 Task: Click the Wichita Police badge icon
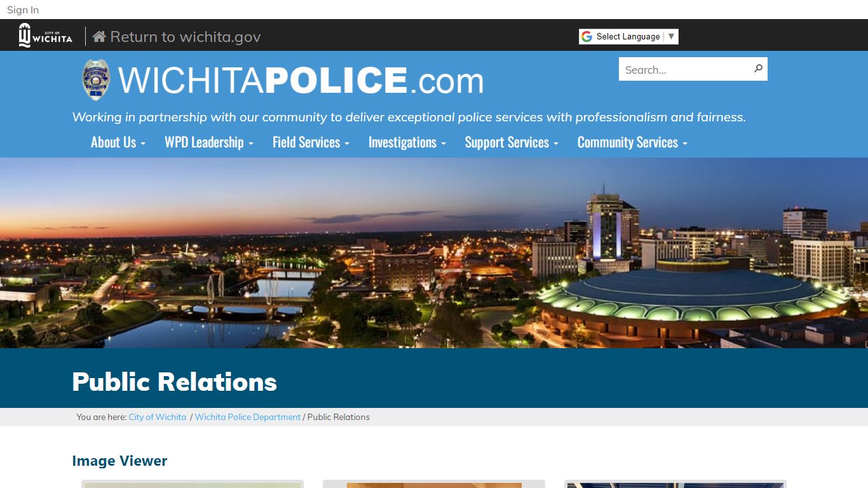[96, 80]
